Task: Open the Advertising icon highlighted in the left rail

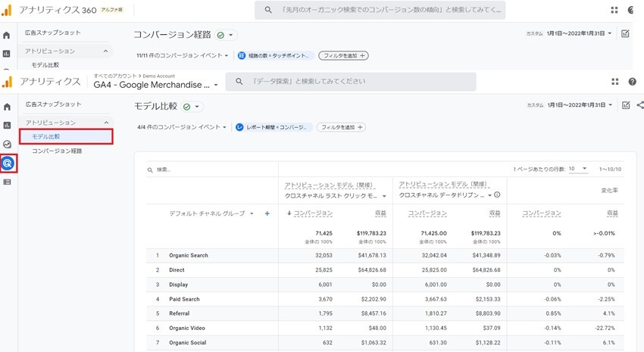Action: pyautogui.click(x=8, y=163)
